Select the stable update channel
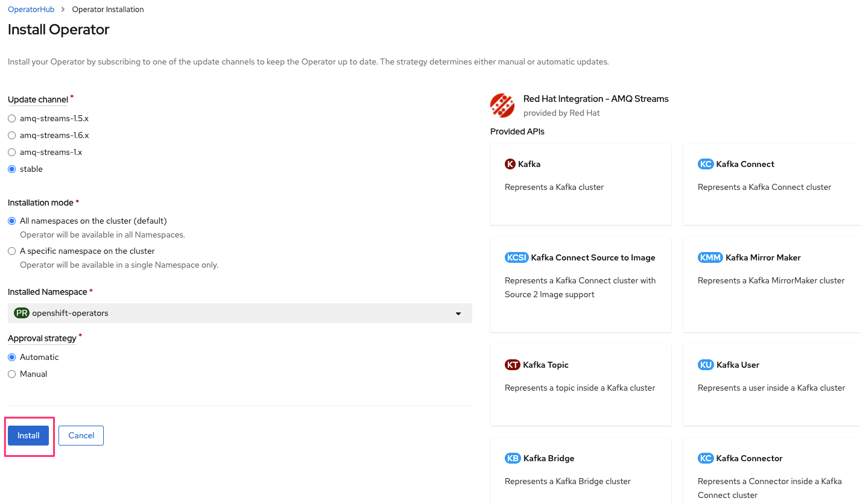 click(x=11, y=169)
